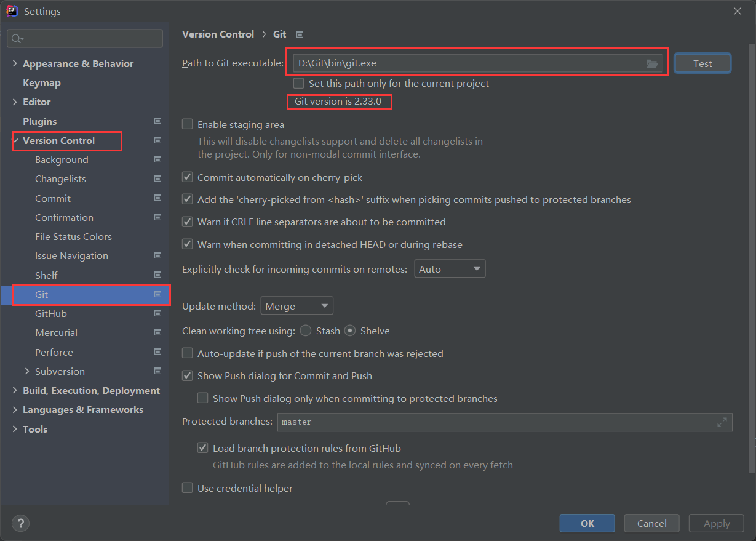Select File Status Colors settings
The height and width of the screenshot is (541, 756).
[73, 236]
